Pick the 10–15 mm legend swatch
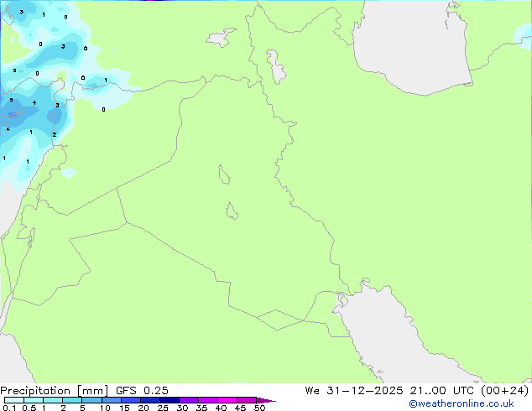This screenshot has height=411, width=532. (111, 400)
